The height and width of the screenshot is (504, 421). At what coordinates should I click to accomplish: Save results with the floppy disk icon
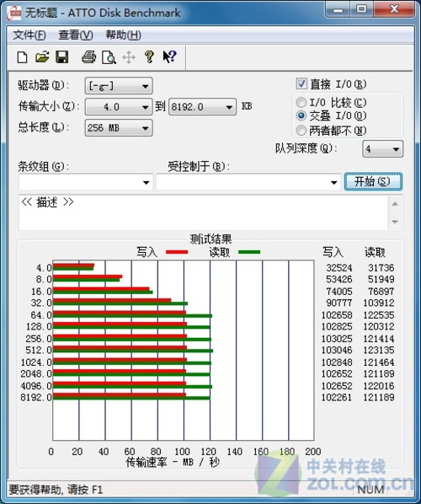point(62,57)
